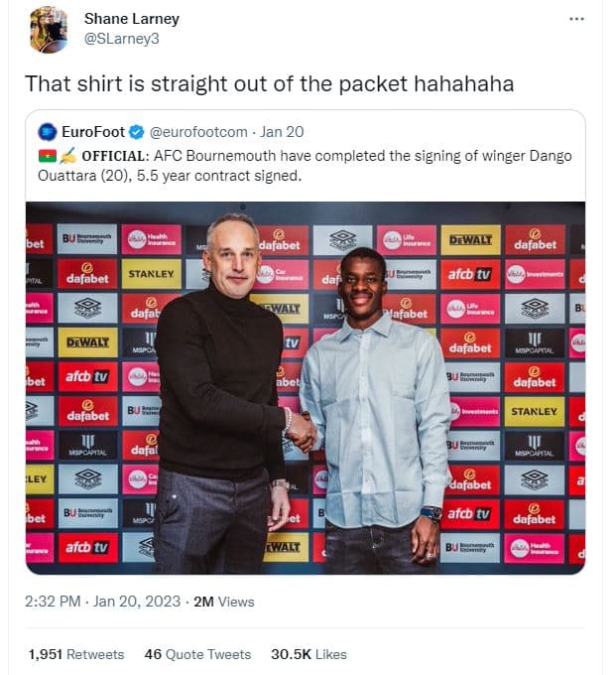Show the 46 Quote Tweets list

tap(197, 654)
